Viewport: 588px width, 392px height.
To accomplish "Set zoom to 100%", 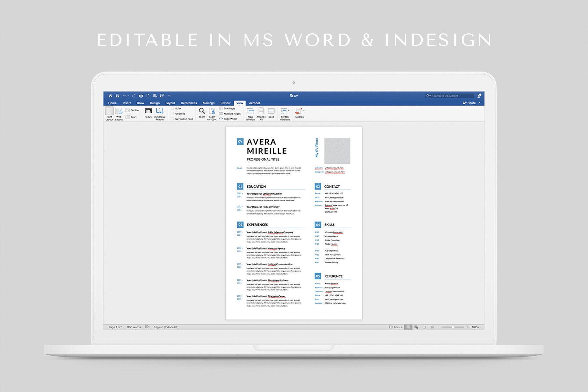I will [x=212, y=113].
